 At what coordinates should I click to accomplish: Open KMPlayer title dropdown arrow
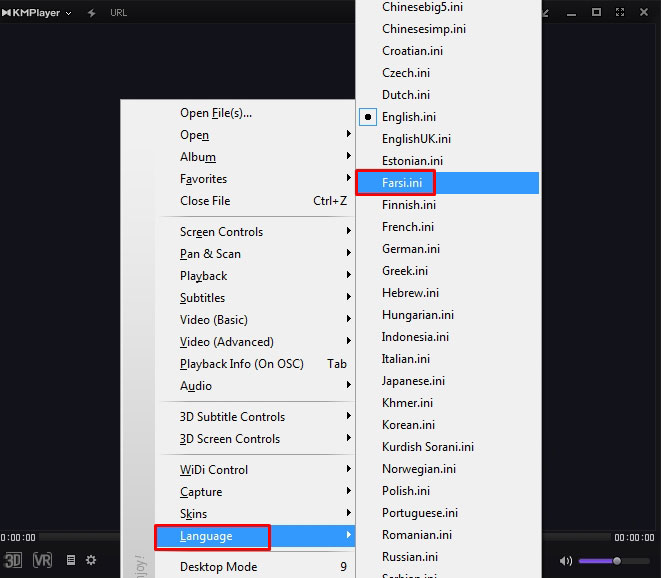(x=68, y=13)
